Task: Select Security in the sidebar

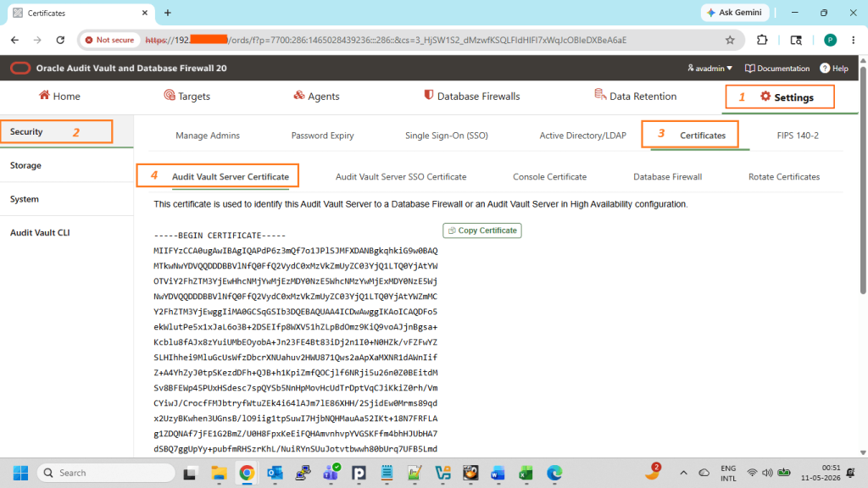Action: coord(26,131)
